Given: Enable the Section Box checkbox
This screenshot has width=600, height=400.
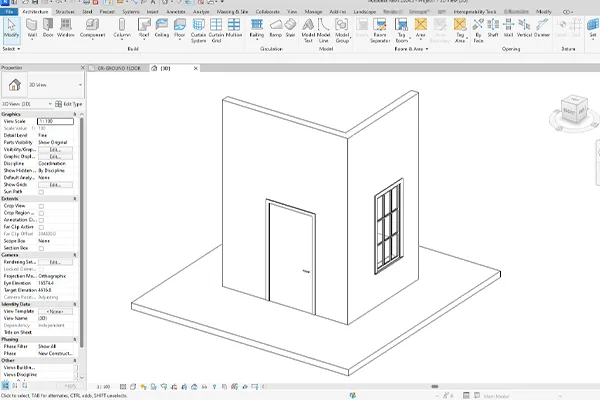Looking at the screenshot, I should [x=41, y=248].
